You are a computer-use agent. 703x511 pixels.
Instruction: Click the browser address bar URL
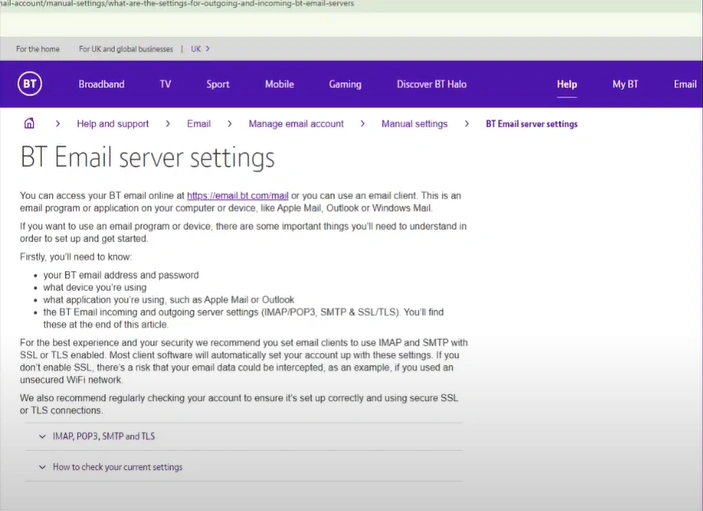pos(177,4)
